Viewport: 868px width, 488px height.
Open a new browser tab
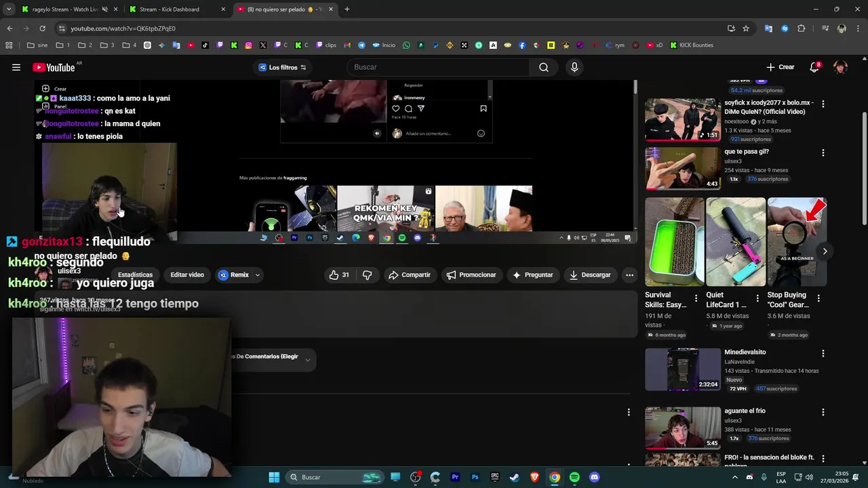point(347,9)
